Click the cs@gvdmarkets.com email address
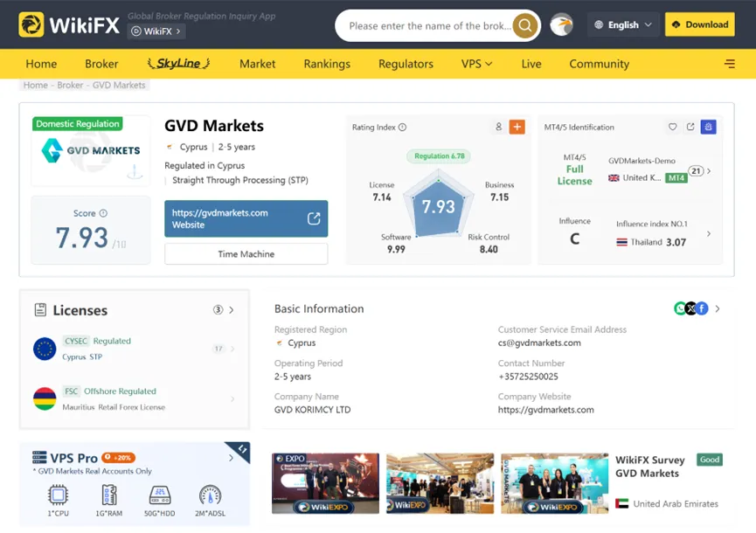 [539, 343]
